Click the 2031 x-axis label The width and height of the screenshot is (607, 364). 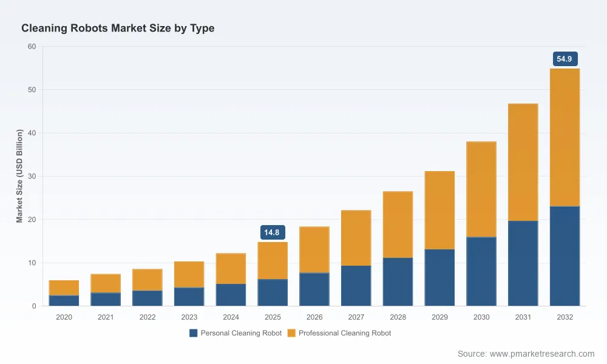click(x=523, y=317)
